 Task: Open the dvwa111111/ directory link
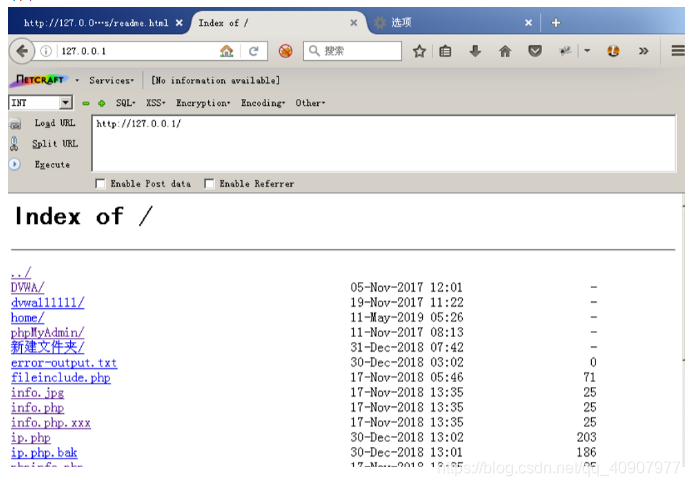click(x=48, y=302)
